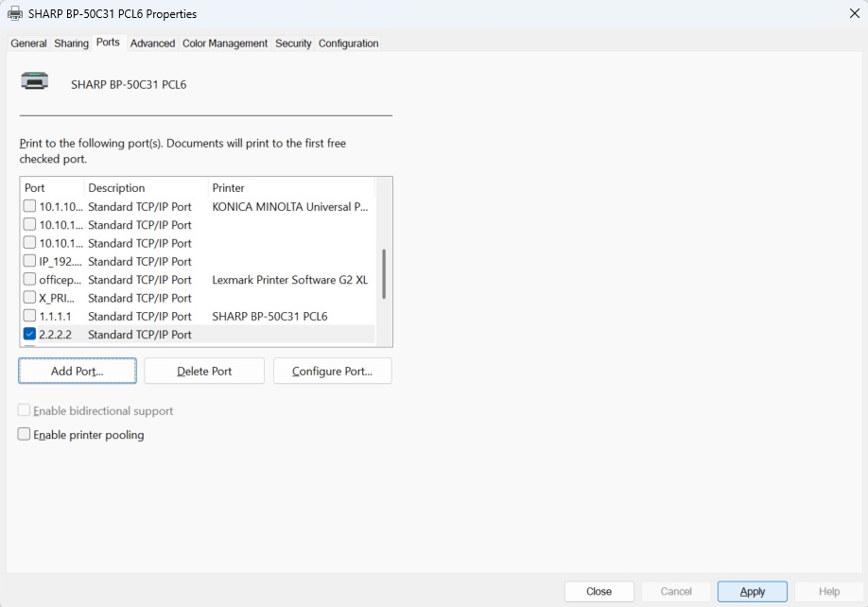This screenshot has width=868, height=607.
Task: Click Standard TCP/IP Port description for IP_192
Action: pyautogui.click(x=140, y=261)
